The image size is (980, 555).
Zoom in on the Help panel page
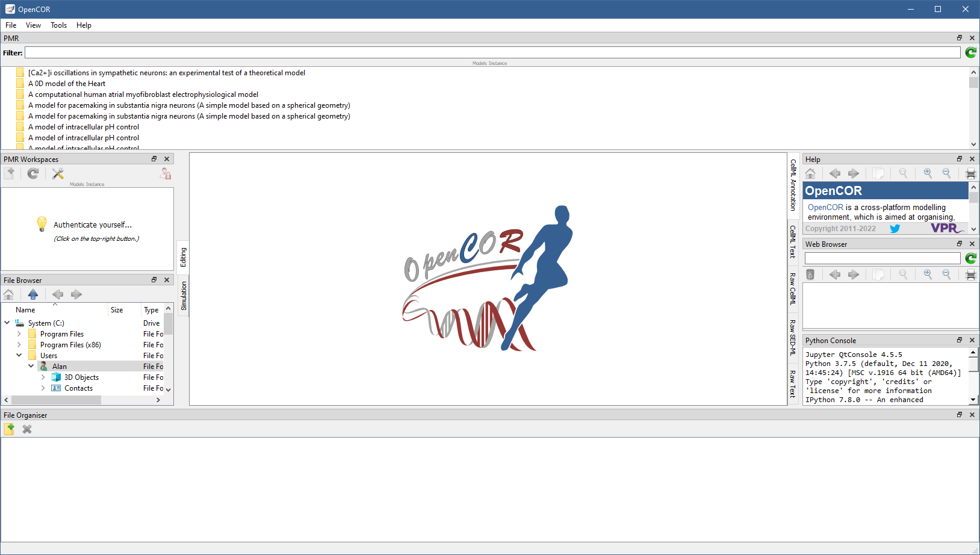tap(928, 174)
